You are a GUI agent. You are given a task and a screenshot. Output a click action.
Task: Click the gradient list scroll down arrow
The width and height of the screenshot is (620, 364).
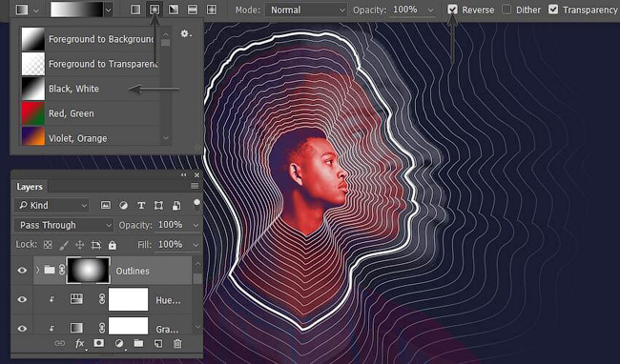pyautogui.click(x=166, y=138)
